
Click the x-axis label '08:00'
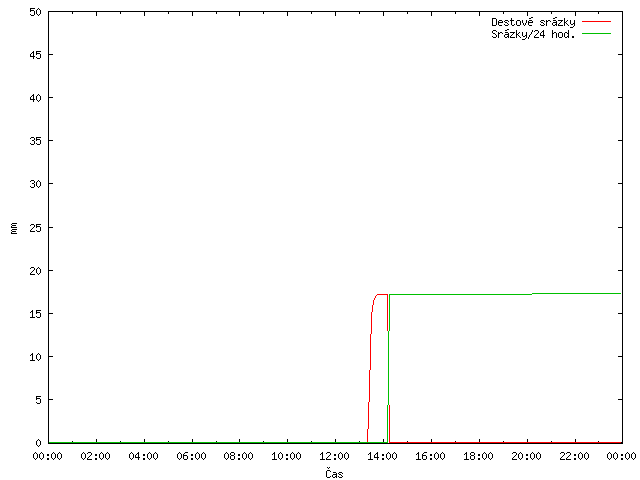239,456
